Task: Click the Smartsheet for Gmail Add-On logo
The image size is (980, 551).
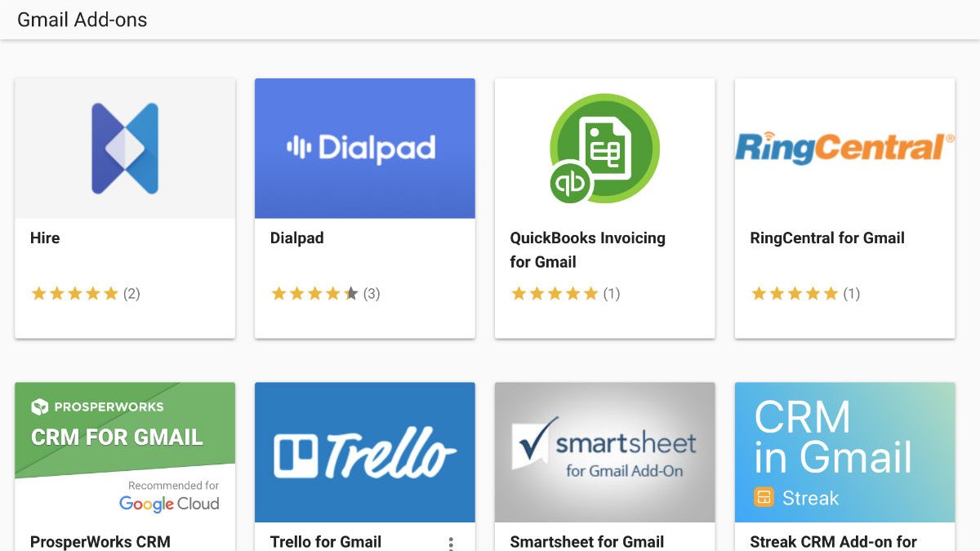Action: [x=604, y=452]
